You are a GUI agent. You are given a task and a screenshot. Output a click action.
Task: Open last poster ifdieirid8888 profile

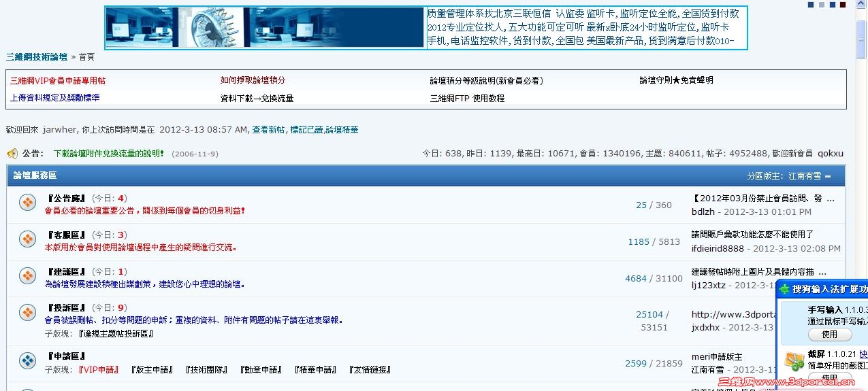point(718,249)
